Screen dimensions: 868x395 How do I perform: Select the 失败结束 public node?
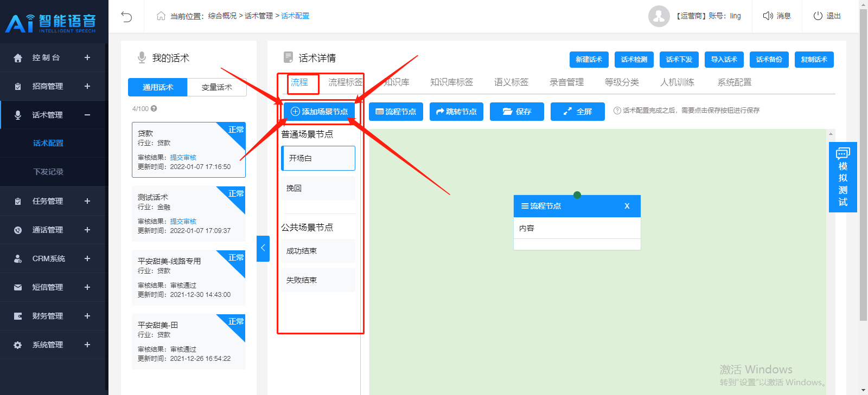[318, 280]
